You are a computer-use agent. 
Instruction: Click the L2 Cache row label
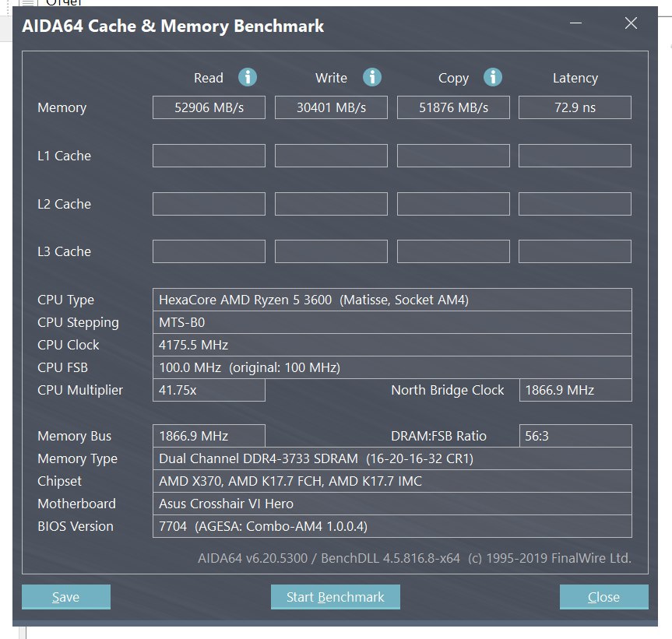point(65,204)
